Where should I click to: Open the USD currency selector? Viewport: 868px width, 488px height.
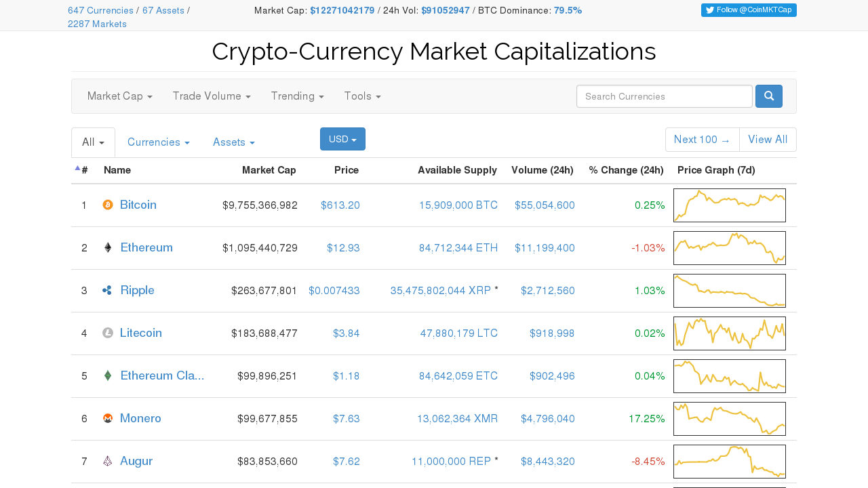(x=342, y=139)
